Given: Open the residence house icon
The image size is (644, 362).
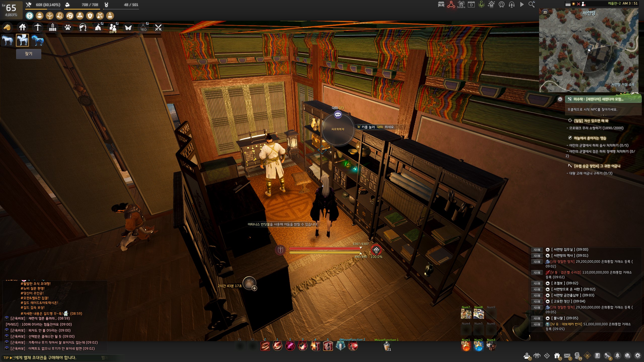Looking at the screenshot, I should [22, 27].
